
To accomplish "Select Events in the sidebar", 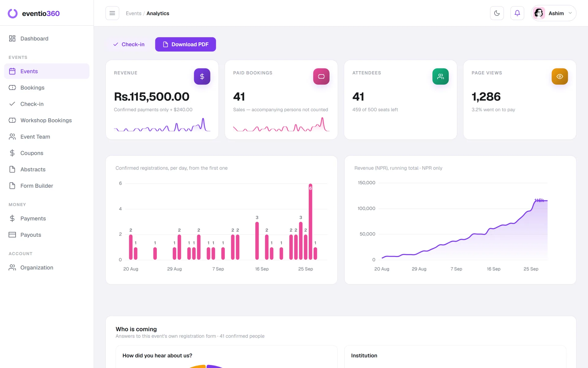I will tap(47, 71).
